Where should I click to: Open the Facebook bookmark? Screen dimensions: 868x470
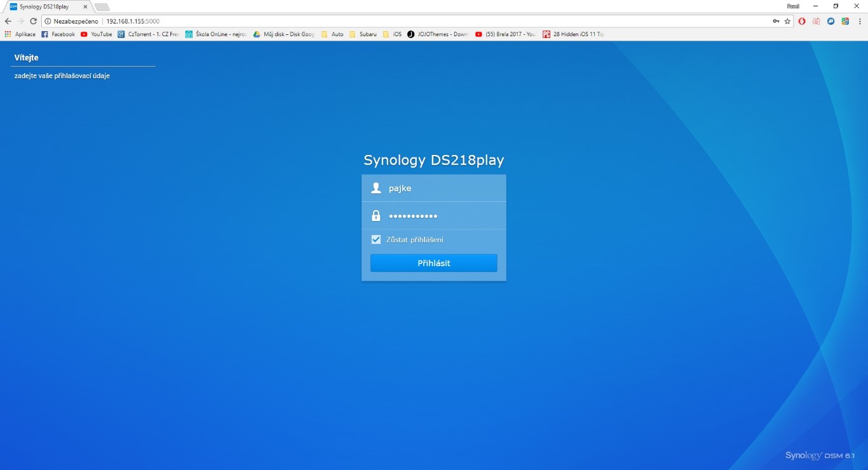pyautogui.click(x=58, y=34)
